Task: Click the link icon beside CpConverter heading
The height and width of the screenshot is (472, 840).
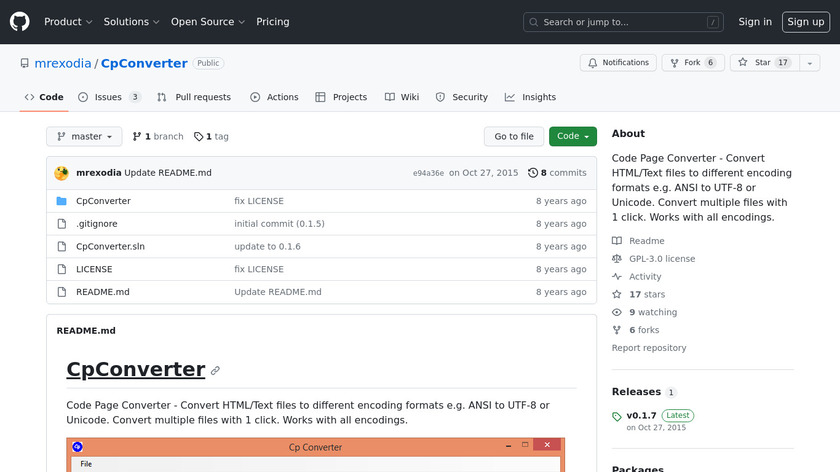Action: click(215, 370)
